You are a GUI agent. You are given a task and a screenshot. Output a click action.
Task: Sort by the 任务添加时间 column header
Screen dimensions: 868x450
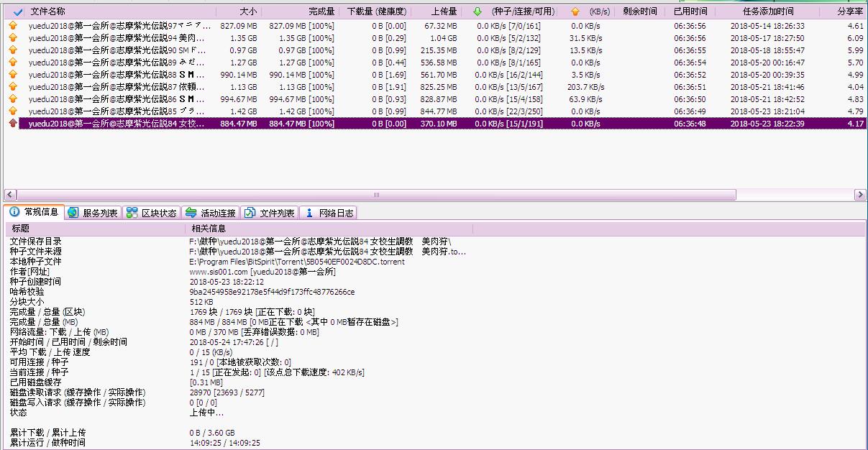[768, 12]
